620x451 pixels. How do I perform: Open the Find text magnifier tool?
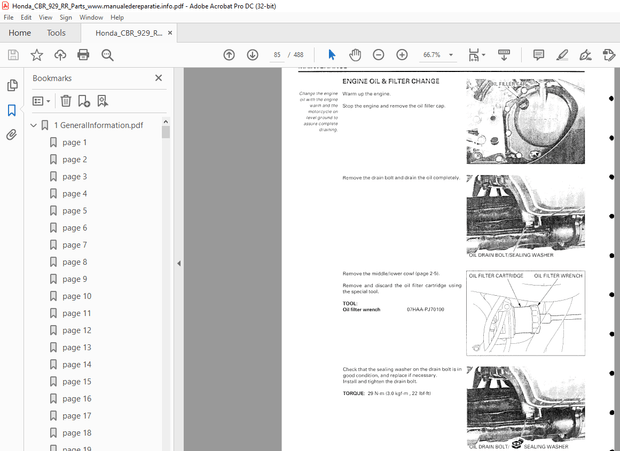[107, 55]
